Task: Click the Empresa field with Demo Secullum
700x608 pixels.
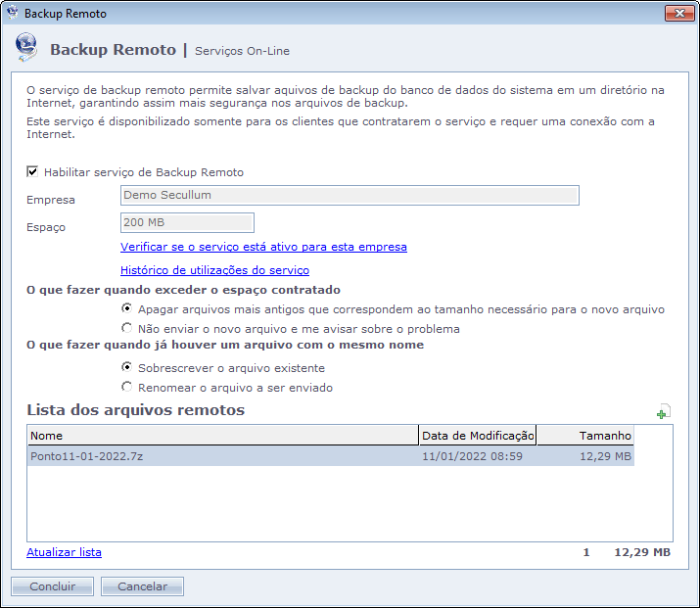Action: 349,195
